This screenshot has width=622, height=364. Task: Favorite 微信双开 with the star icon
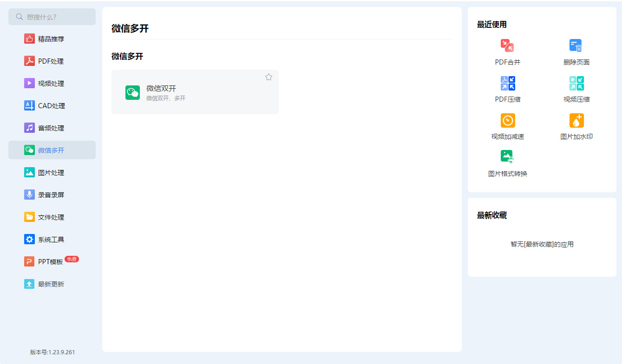(x=268, y=77)
